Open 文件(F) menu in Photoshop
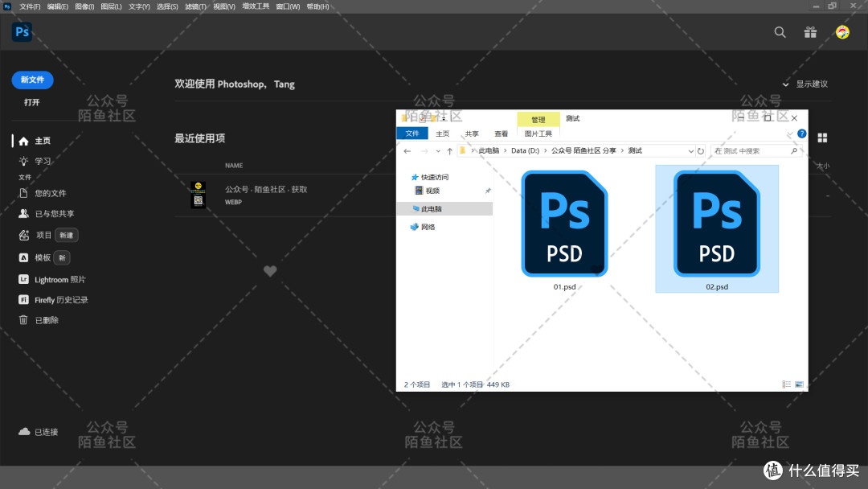The height and width of the screenshot is (489, 868). pos(30,6)
